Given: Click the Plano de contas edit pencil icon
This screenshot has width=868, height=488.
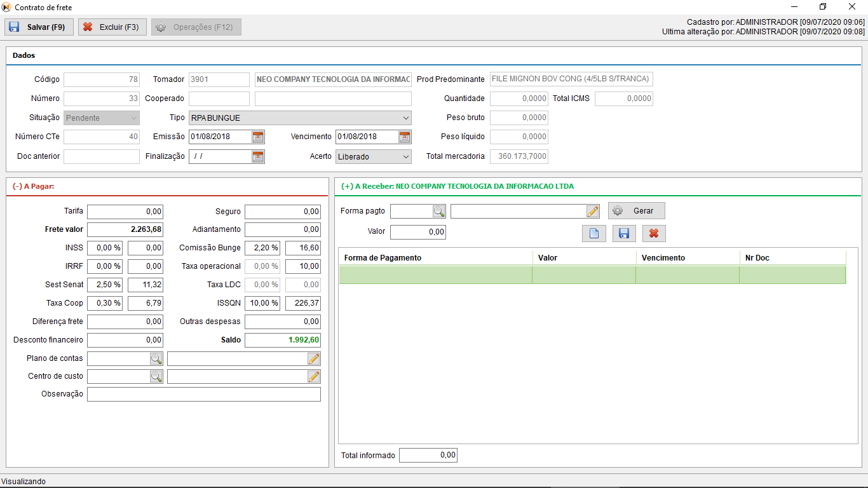Looking at the screenshot, I should [x=314, y=358].
